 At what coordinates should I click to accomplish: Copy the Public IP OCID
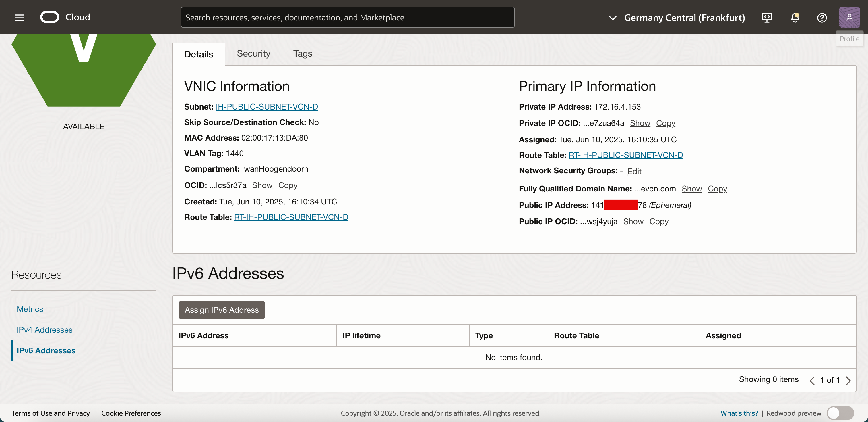(x=658, y=221)
